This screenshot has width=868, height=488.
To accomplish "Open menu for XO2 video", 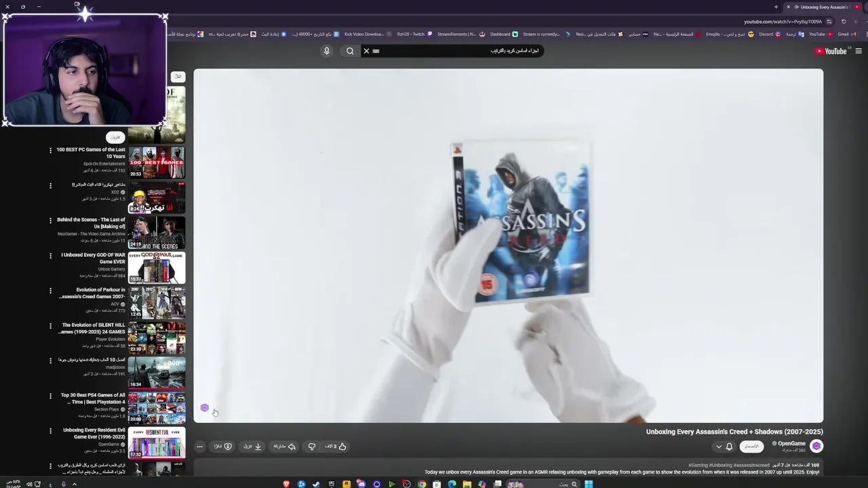I will [50, 186].
